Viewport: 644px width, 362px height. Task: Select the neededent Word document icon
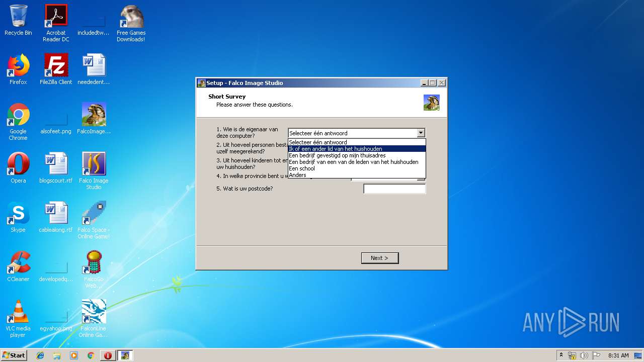coord(94,69)
